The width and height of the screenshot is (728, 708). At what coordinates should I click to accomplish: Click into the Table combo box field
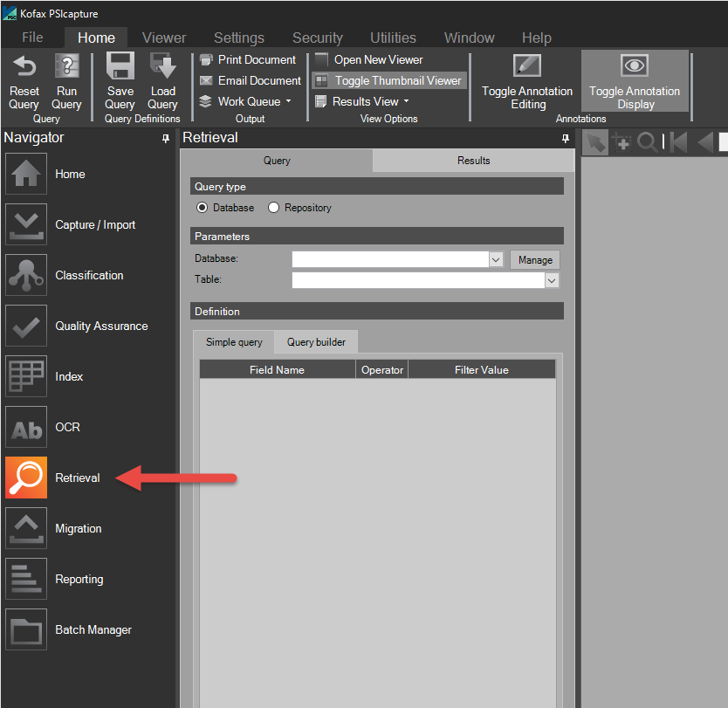coord(418,280)
